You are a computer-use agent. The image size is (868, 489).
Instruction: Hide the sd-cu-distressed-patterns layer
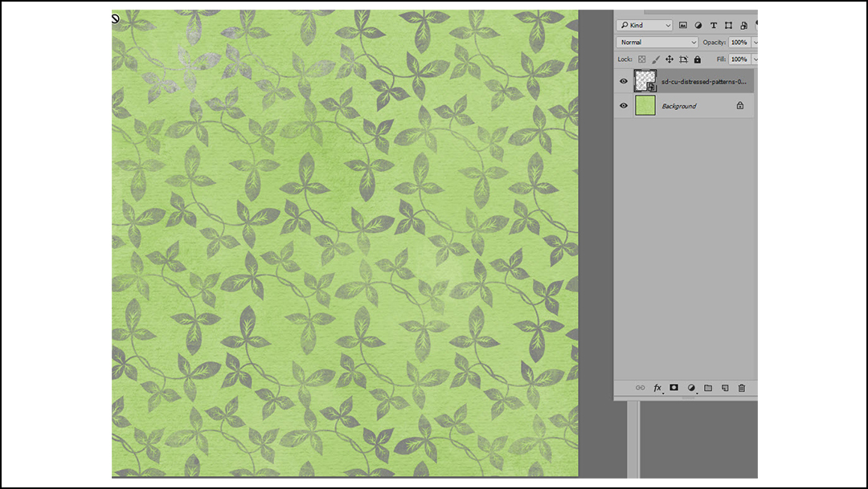pos(624,81)
